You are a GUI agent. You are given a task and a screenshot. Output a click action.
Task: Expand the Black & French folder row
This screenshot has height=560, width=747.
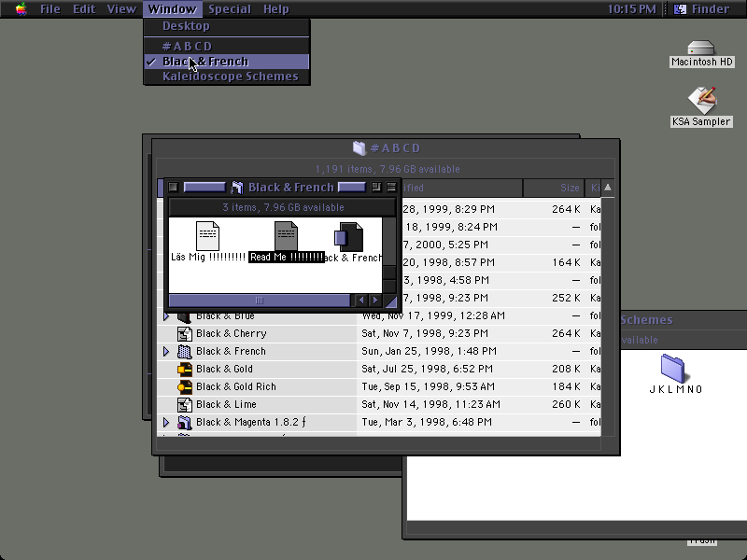[x=166, y=352]
